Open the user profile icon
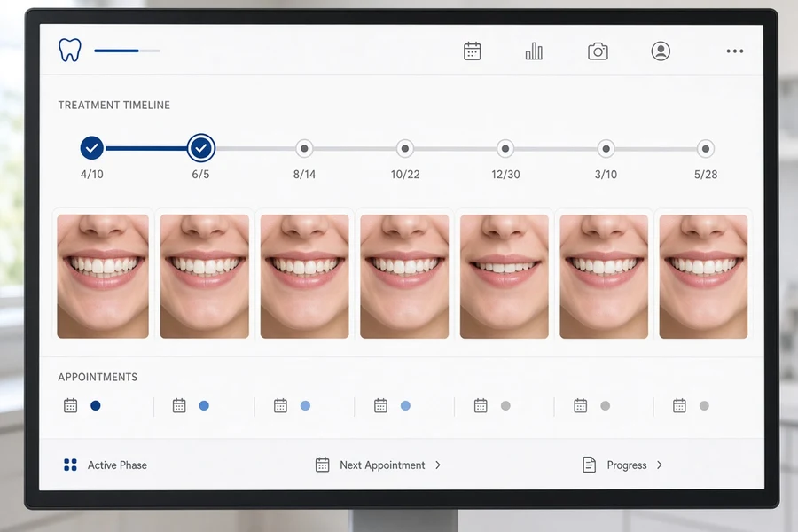 click(661, 51)
